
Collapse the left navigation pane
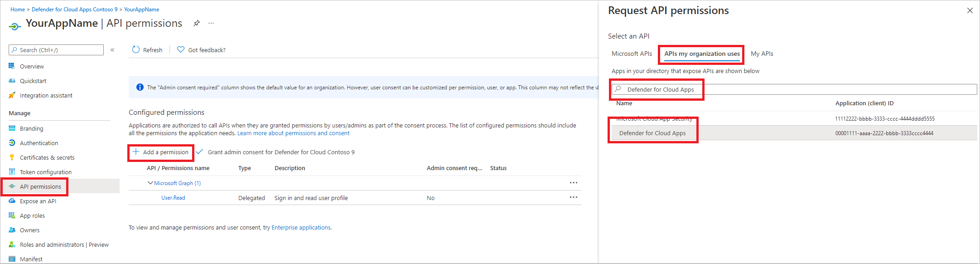[112, 50]
